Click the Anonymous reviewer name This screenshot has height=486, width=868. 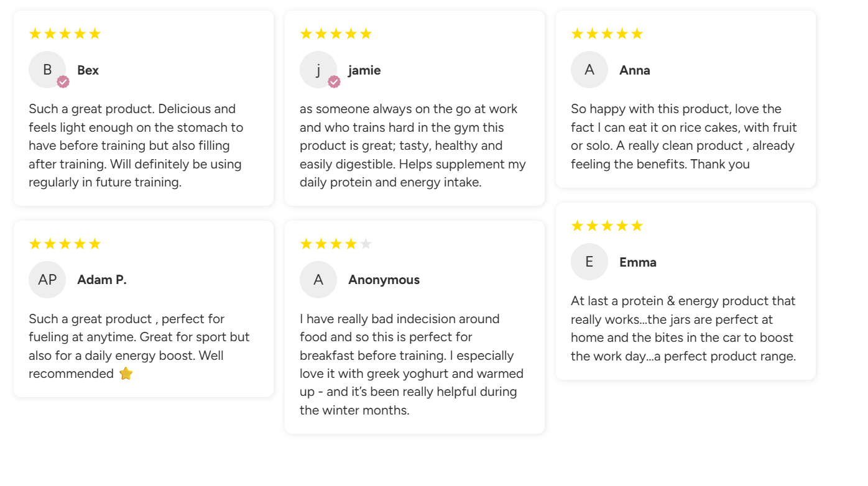pos(384,280)
